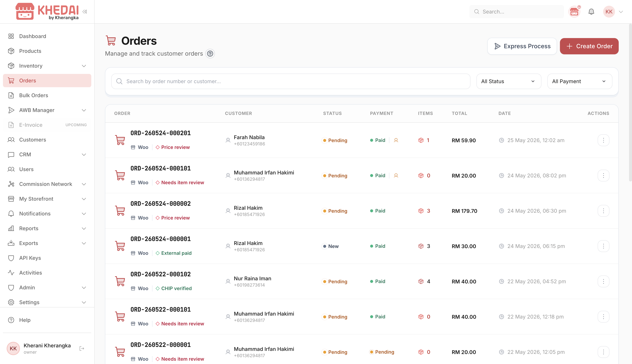Open order number ORD-260524-000201

[161, 133]
